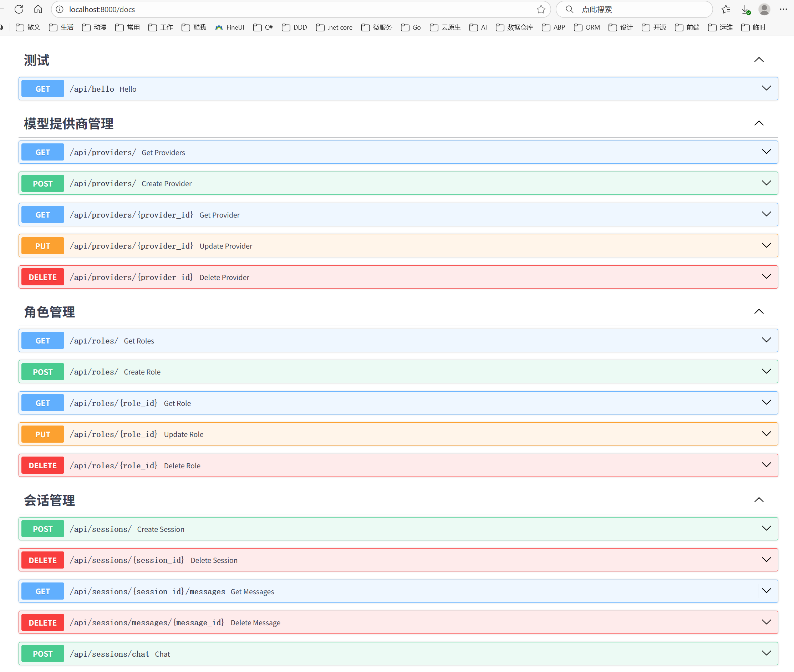
Task: Open the favorites list icon
Action: (726, 9)
